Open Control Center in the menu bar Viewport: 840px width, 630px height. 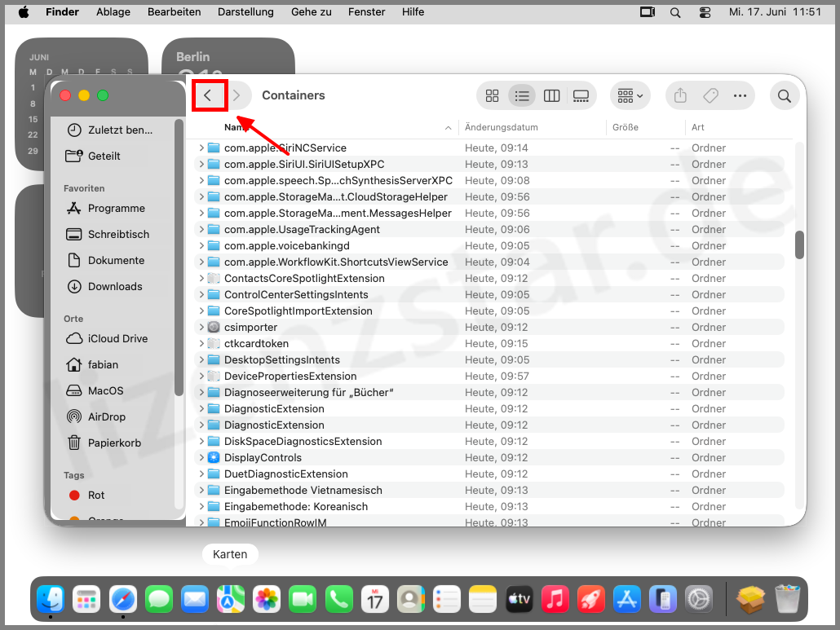coord(705,12)
